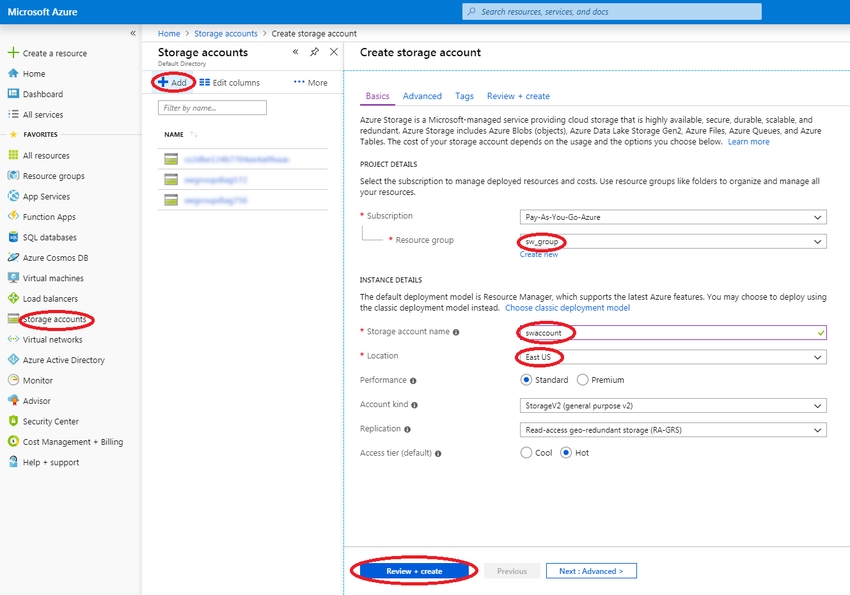Screen dimensions: 850x595
Task: Switch to the Tags tab
Action: [x=464, y=96]
